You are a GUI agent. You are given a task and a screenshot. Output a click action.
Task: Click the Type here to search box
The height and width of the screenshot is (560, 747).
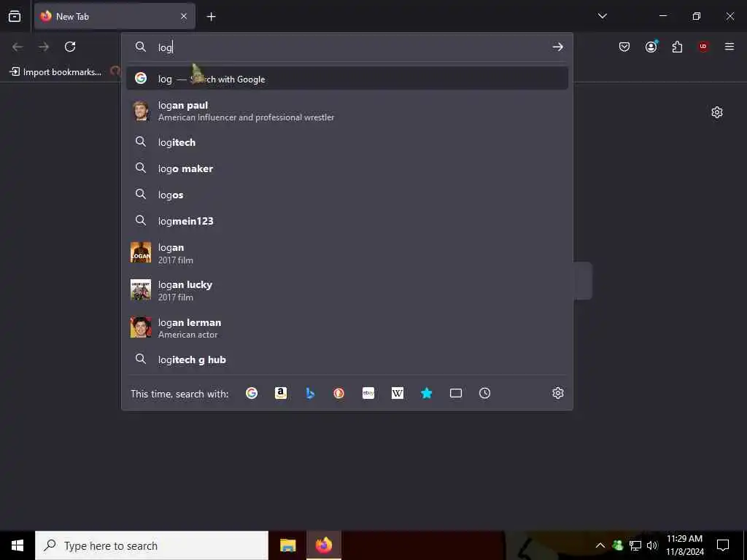[x=152, y=545]
